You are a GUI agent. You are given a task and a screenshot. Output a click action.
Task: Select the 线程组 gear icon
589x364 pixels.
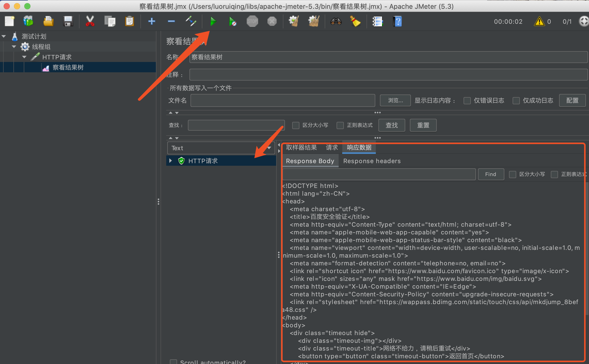(25, 47)
